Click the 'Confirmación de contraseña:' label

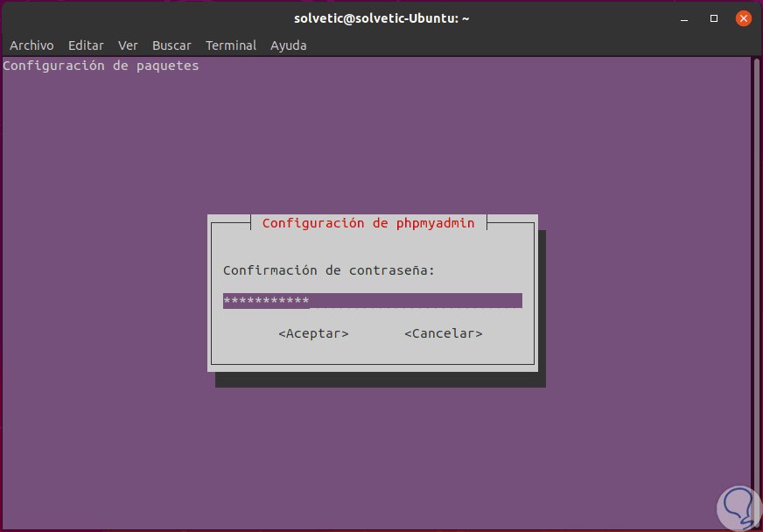click(329, 270)
